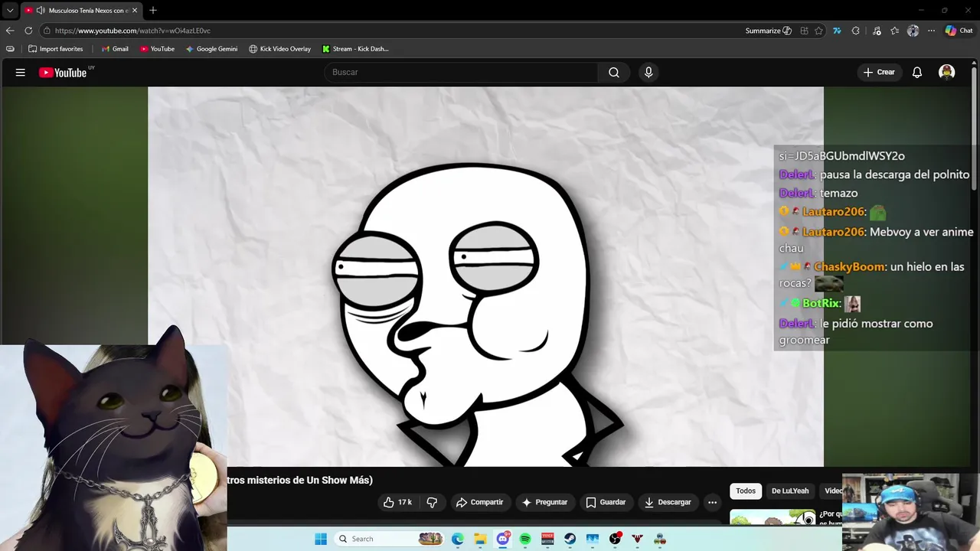
Task: Mute tab using speaker icon on tab
Action: (x=40, y=11)
